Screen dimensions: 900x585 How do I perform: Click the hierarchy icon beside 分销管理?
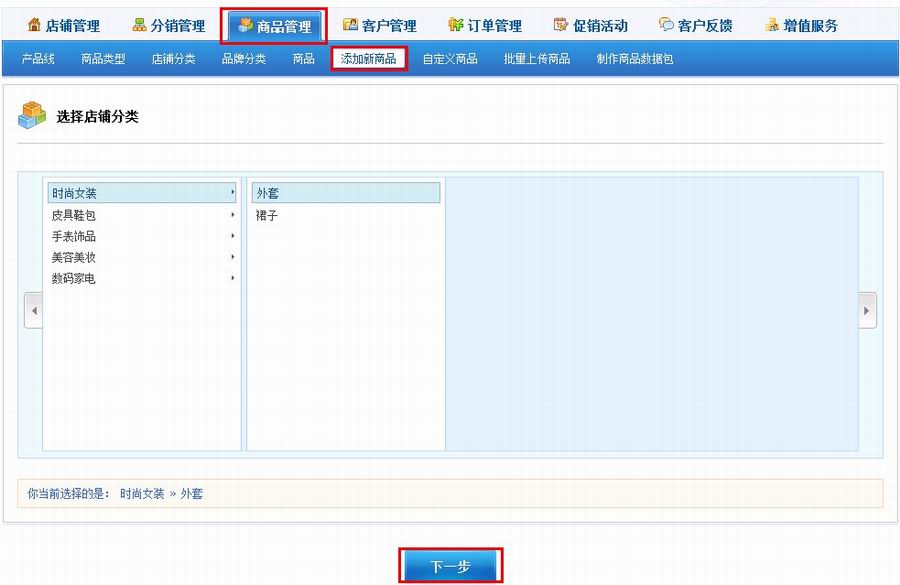pos(139,25)
